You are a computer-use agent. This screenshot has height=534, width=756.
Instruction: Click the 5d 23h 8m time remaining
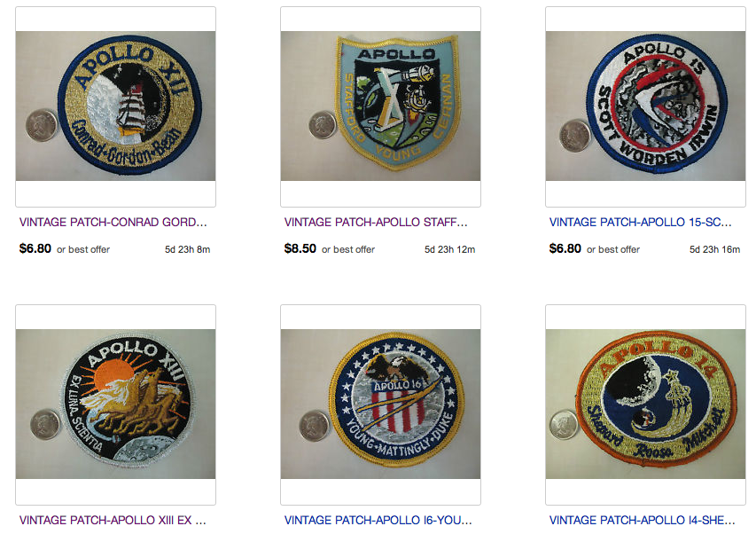click(x=188, y=250)
